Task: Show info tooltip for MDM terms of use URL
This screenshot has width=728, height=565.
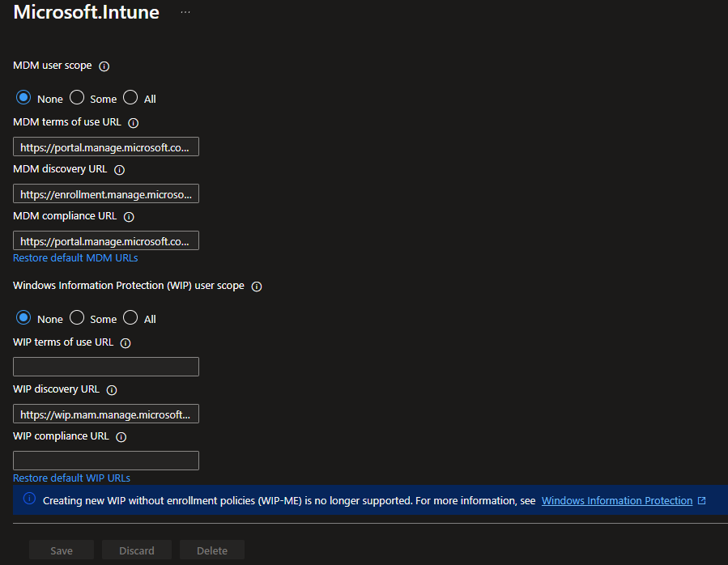Action: (134, 123)
